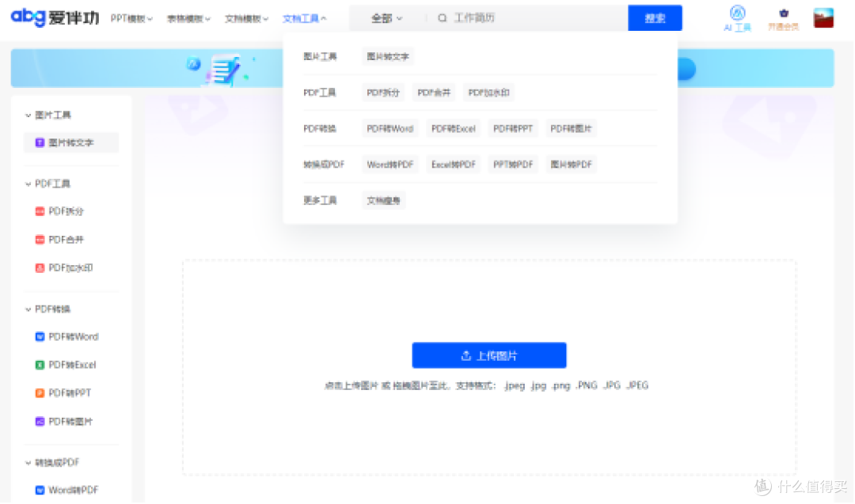855x504 pixels.
Task: Choose Word转PDF in the dropdown menu
Action: [389, 165]
